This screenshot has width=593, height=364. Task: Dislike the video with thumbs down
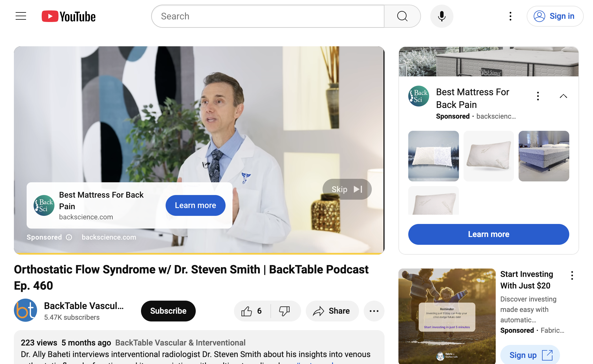(285, 311)
